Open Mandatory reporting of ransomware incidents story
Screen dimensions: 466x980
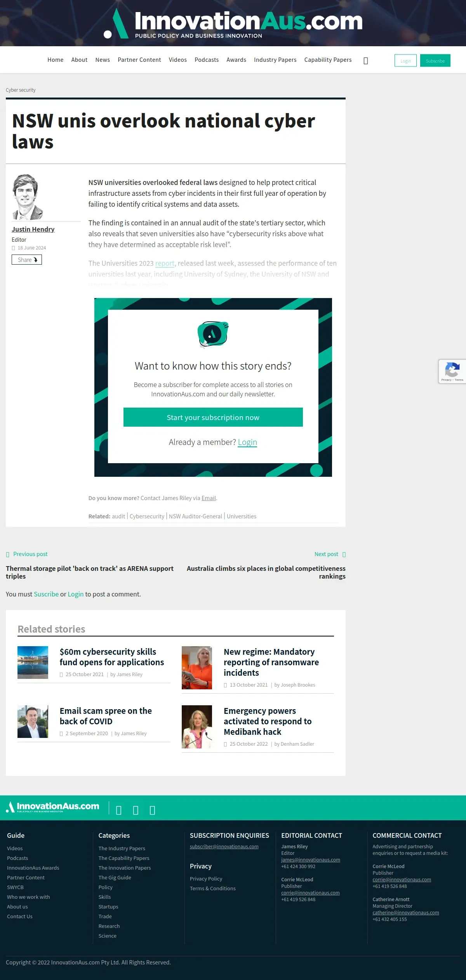(271, 662)
